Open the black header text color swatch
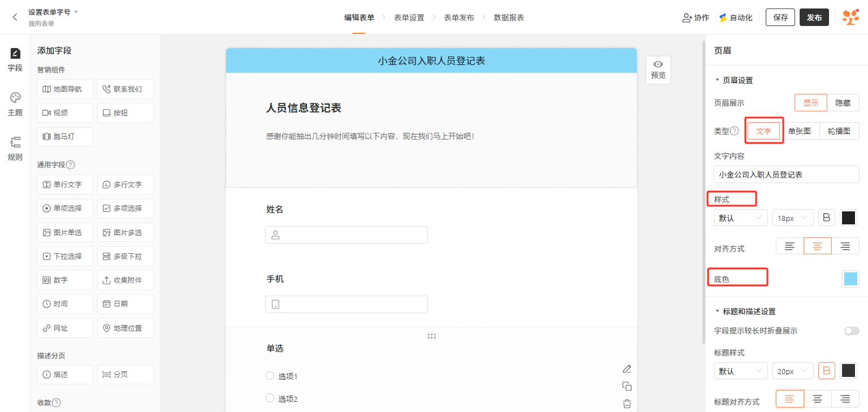The height and width of the screenshot is (412, 868). pos(849,218)
